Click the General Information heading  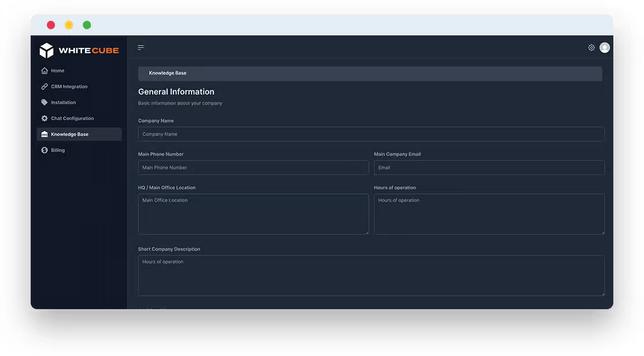coord(176,91)
